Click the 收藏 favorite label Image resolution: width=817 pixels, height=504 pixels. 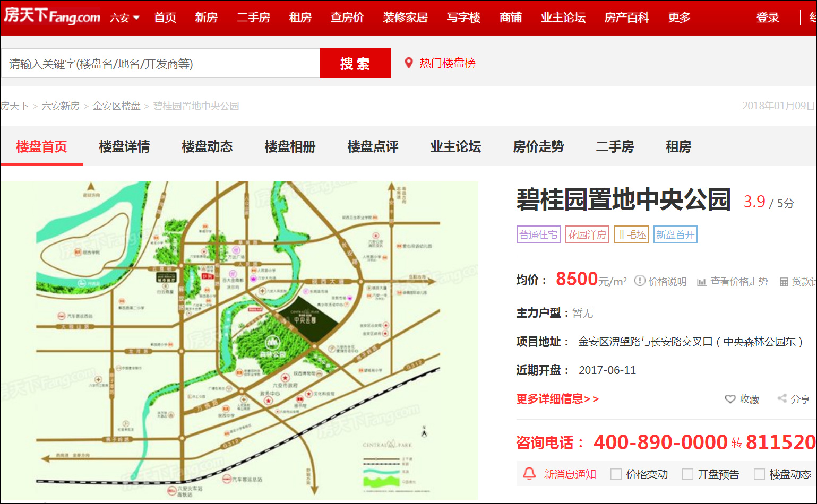coord(750,399)
